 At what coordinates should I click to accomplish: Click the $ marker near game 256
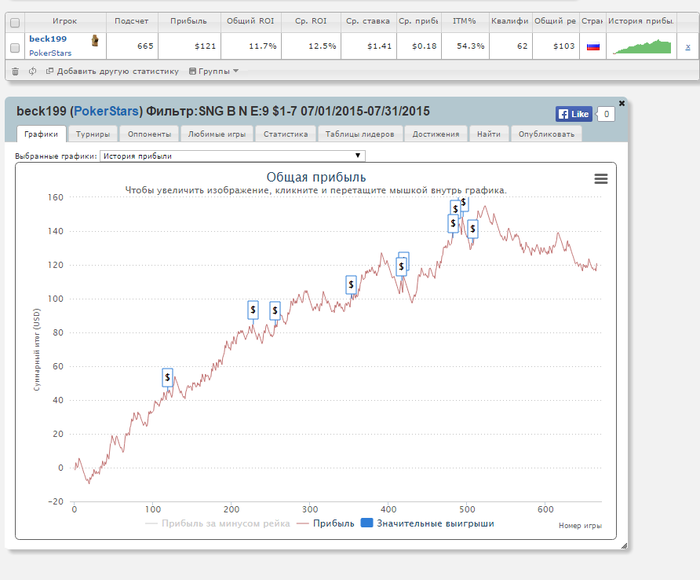pos(275,310)
